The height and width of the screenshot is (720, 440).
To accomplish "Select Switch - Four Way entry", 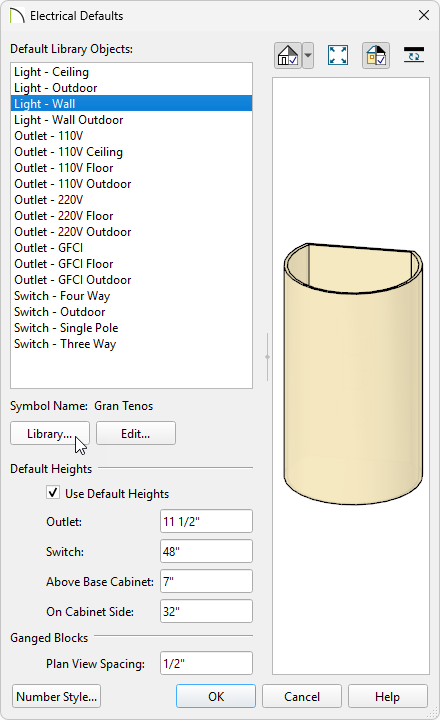I will pyautogui.click(x=131, y=296).
